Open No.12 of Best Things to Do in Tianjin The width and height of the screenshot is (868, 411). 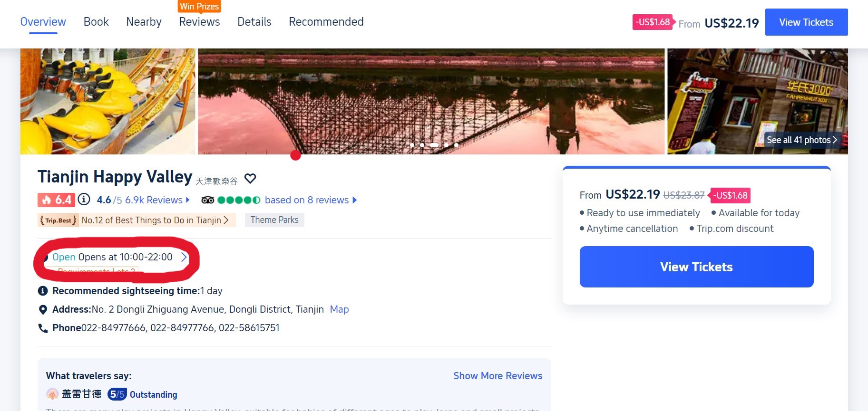tap(151, 220)
